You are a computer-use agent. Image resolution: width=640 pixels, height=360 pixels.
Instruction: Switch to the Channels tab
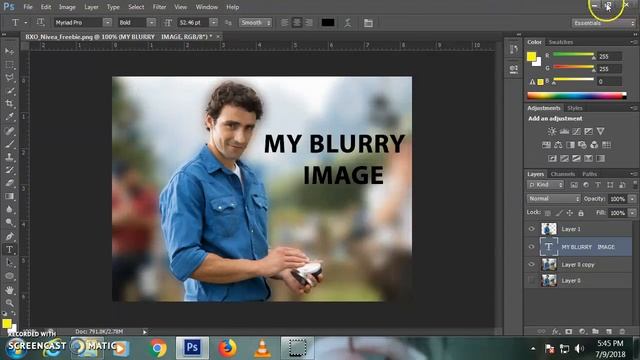(x=562, y=174)
